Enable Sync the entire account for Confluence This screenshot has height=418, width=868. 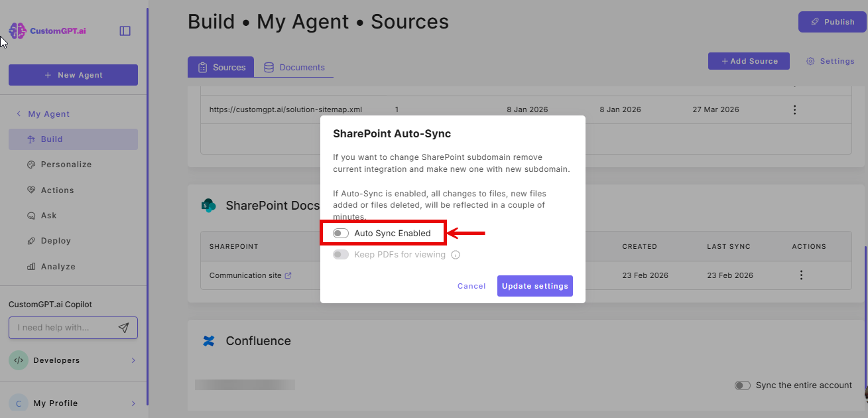coord(743,385)
